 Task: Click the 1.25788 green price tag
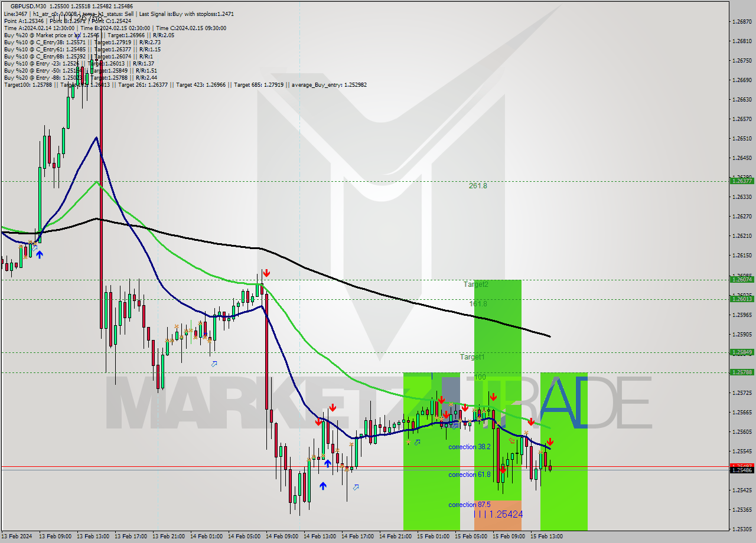[x=742, y=372]
